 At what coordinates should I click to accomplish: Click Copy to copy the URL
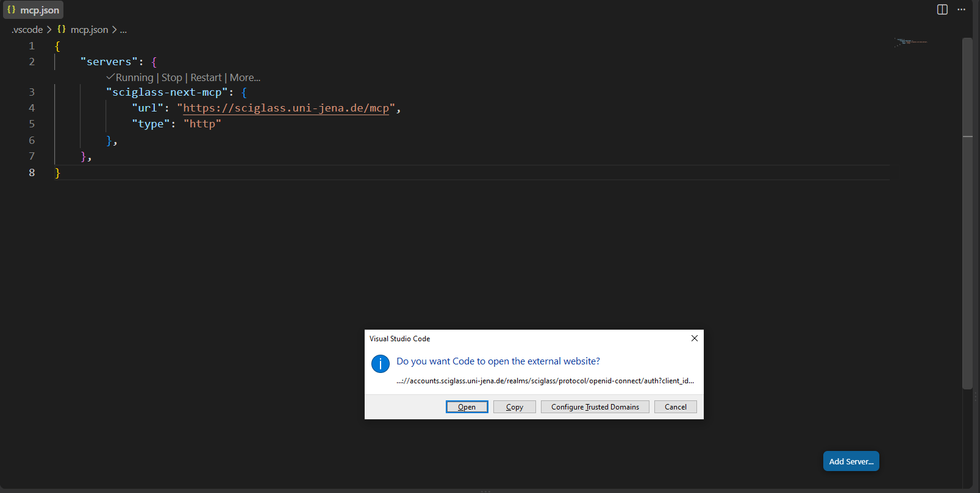point(515,407)
